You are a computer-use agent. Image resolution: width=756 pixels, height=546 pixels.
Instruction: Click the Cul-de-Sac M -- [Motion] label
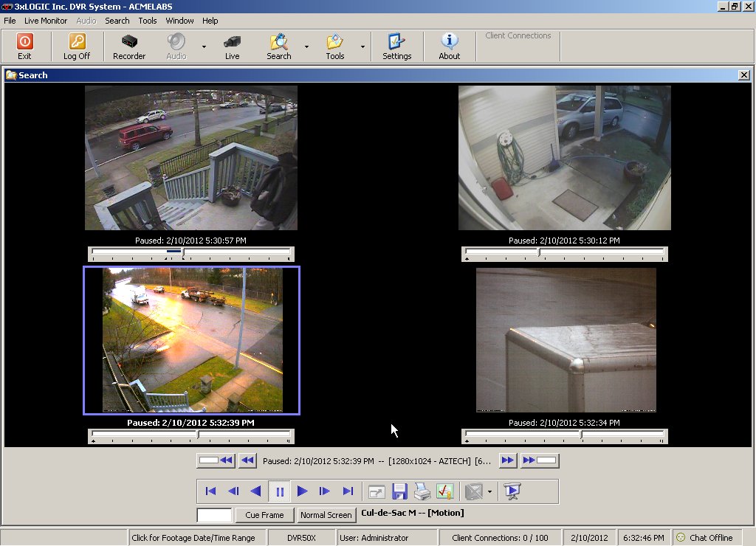pyautogui.click(x=413, y=513)
